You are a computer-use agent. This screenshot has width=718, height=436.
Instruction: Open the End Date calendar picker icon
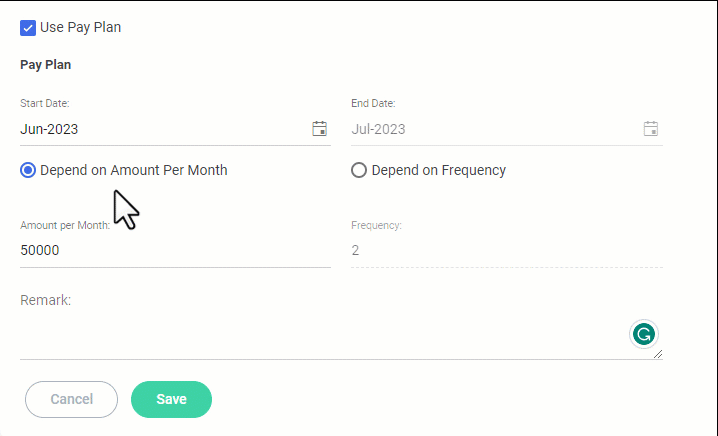coord(651,128)
